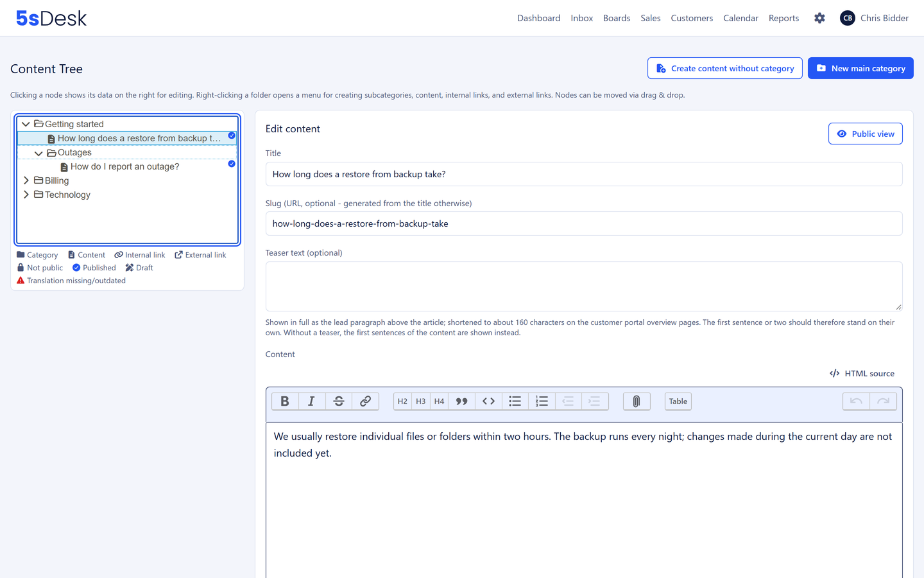The width and height of the screenshot is (924, 578).
Task: Create a bulleted list
Action: click(x=515, y=401)
